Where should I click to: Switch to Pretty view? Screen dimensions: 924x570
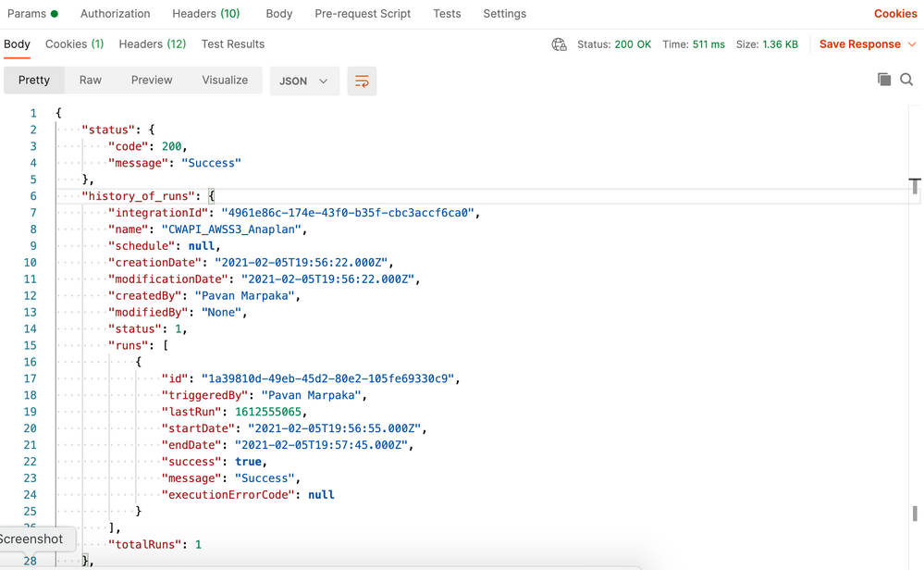tap(33, 81)
